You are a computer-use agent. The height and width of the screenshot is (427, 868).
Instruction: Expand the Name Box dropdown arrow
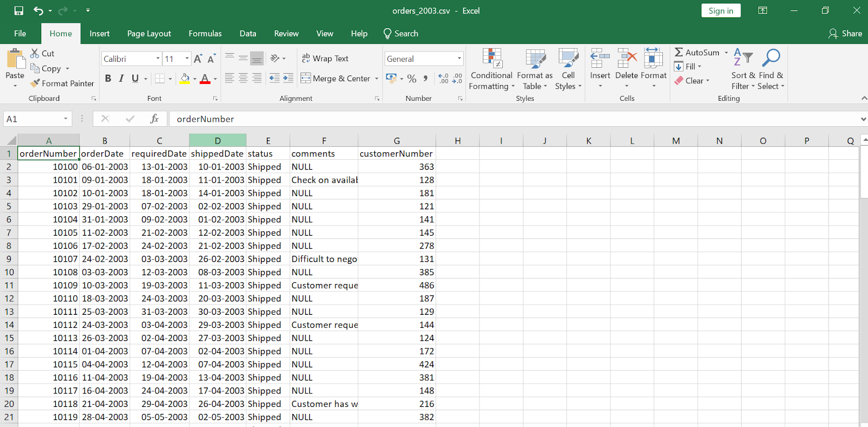tap(66, 119)
